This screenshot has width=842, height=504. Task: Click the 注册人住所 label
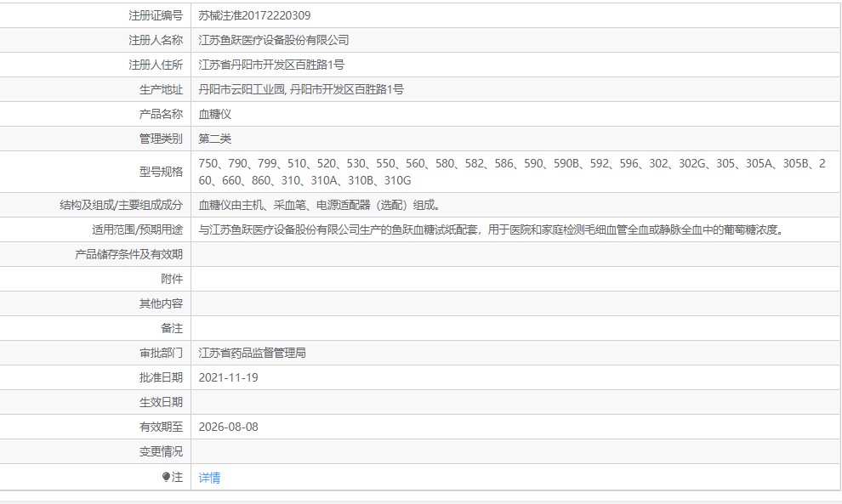click(x=156, y=65)
